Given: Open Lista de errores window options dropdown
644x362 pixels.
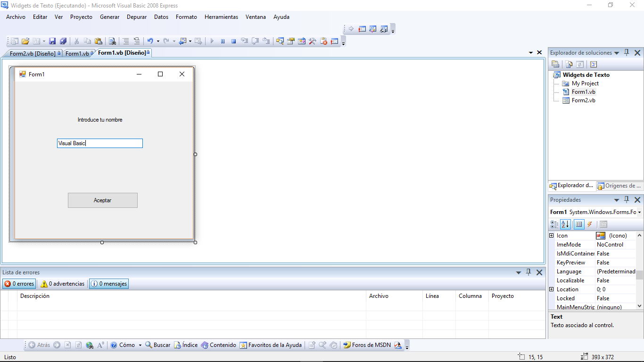Looking at the screenshot, I should (518, 272).
